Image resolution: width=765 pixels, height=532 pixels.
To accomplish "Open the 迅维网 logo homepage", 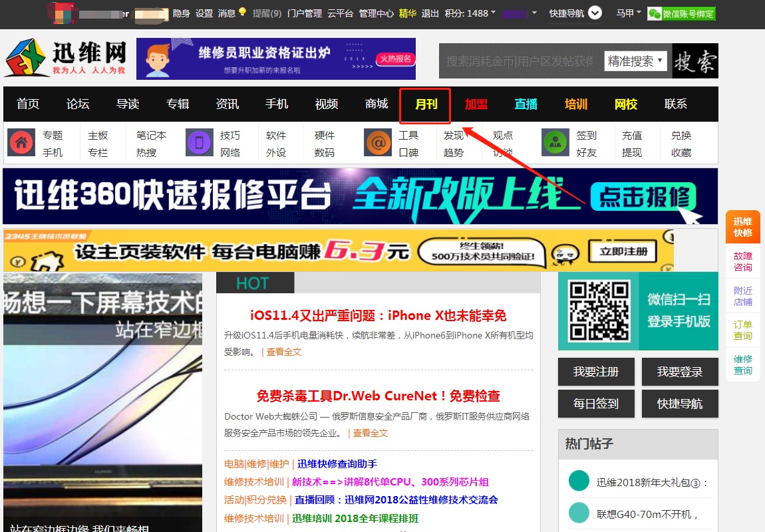I will pyautogui.click(x=65, y=58).
